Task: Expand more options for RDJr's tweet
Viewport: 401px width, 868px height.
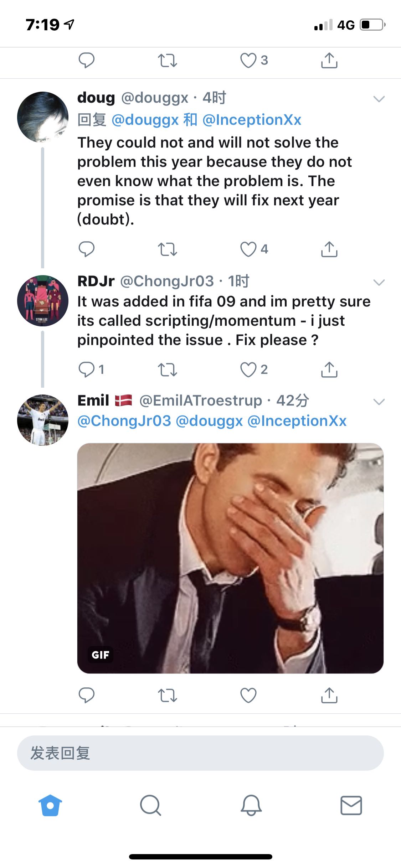Action: [x=379, y=283]
